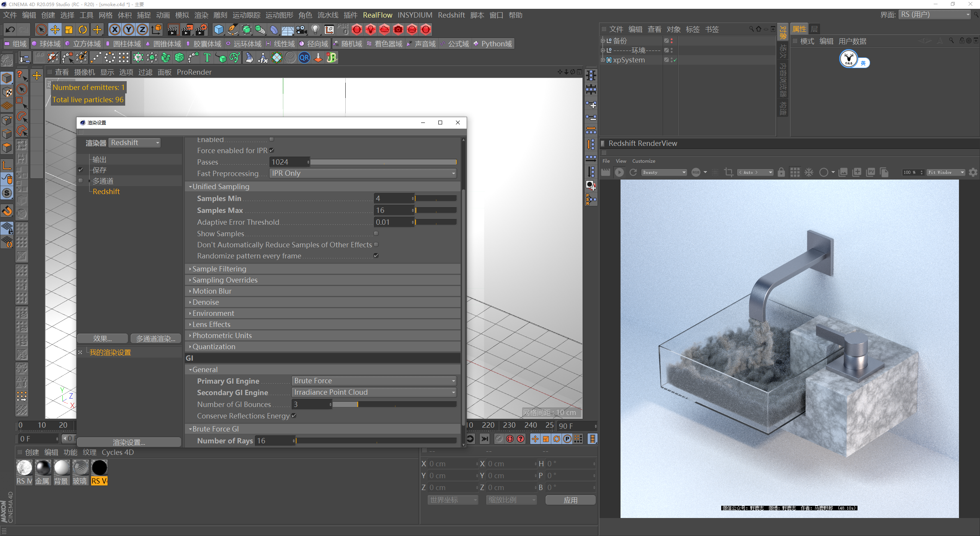The image size is (980, 536).
Task: Click the QR plugin icon
Action: (x=304, y=58)
